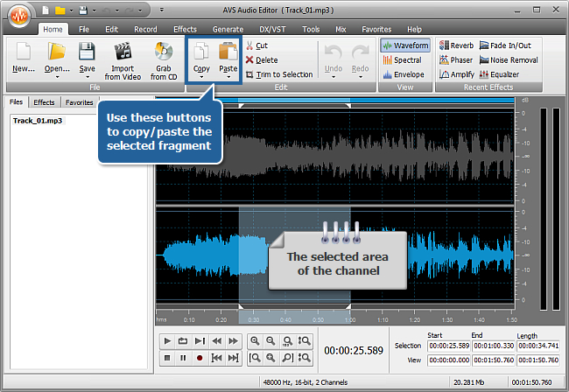Screen dimensions: 569x392
Task: Zoom in with the plus magnifier
Action: coord(255,341)
